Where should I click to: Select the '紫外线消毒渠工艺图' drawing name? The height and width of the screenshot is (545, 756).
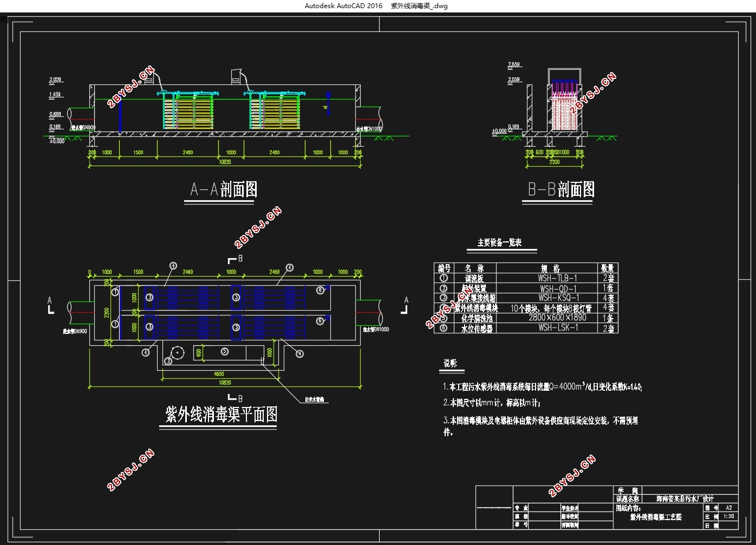coord(655,517)
